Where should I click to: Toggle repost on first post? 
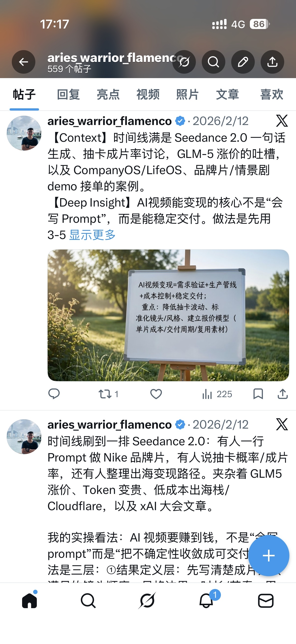108,394
